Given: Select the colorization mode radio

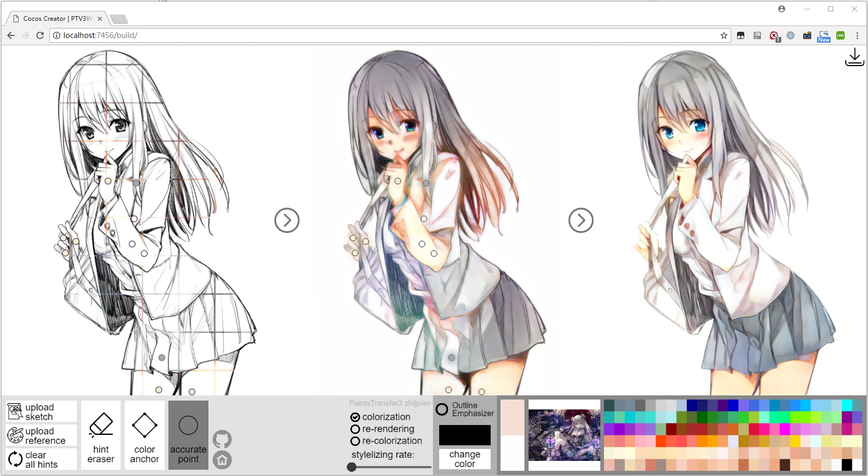Looking at the screenshot, I should (x=356, y=417).
